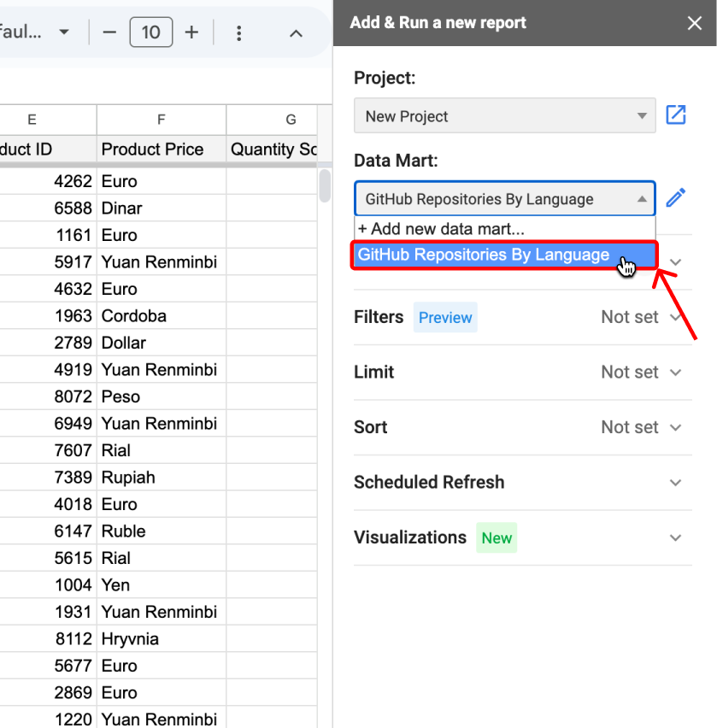The height and width of the screenshot is (728, 717).
Task: Select the cell containing Dinar
Action: pos(162,208)
